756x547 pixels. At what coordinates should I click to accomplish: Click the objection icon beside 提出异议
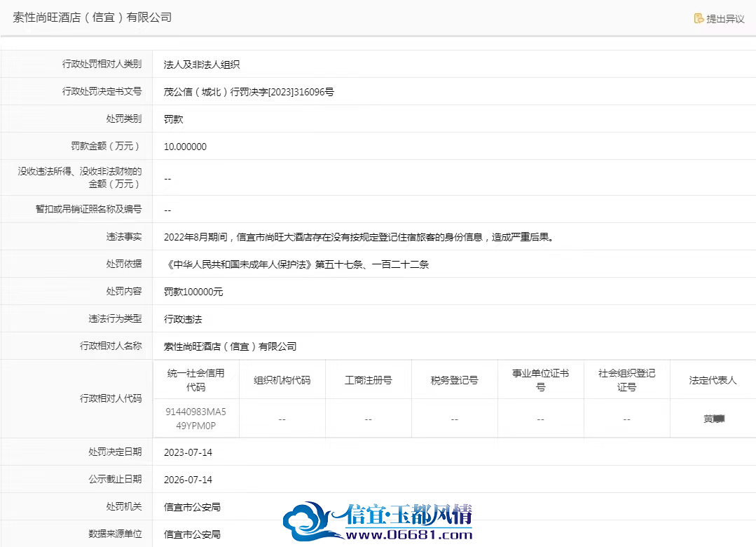click(x=699, y=18)
